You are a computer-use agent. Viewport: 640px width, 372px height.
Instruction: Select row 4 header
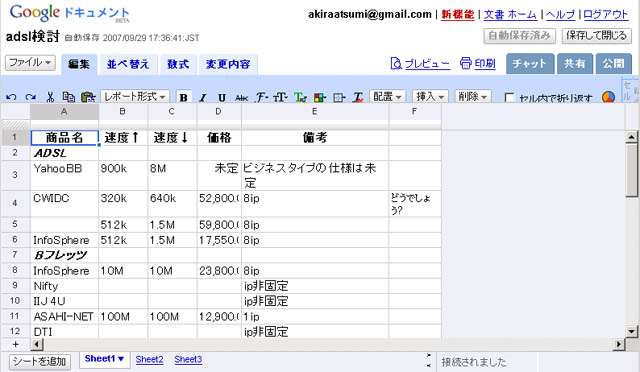coord(15,203)
